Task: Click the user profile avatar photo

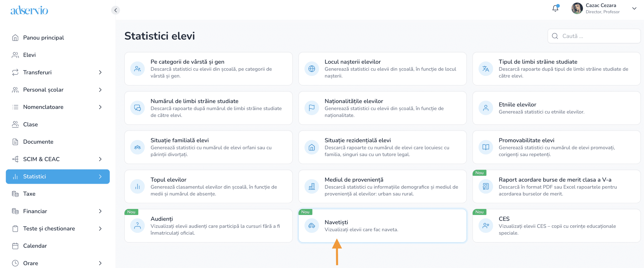Action: pos(577,9)
